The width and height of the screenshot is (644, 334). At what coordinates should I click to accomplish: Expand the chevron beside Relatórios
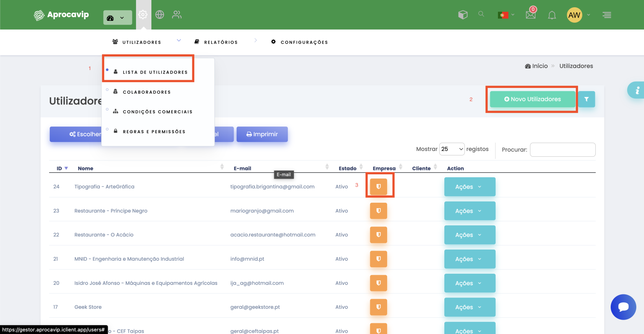click(255, 40)
